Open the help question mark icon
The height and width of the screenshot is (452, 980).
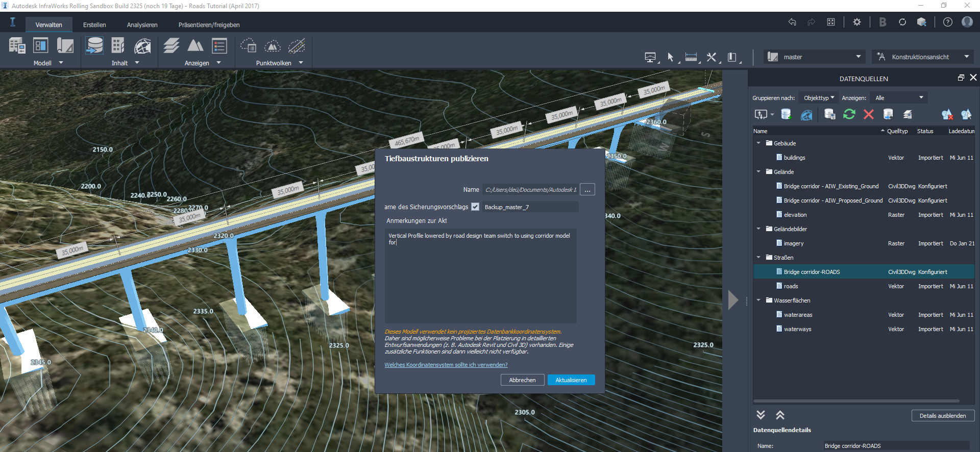tap(948, 22)
